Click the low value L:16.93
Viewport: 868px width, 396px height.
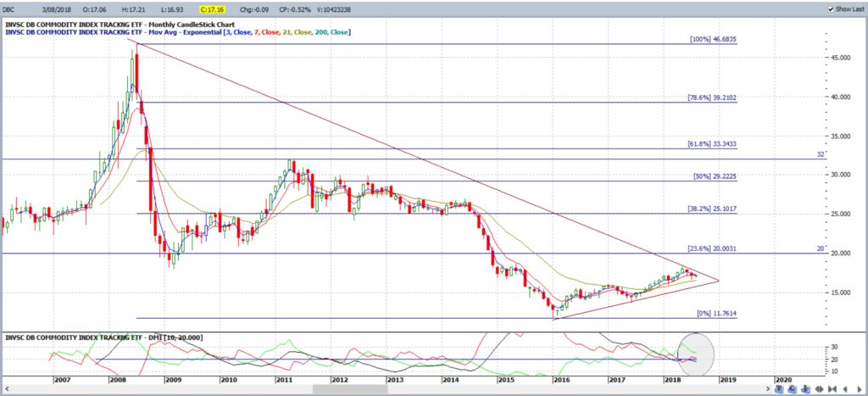click(x=170, y=9)
